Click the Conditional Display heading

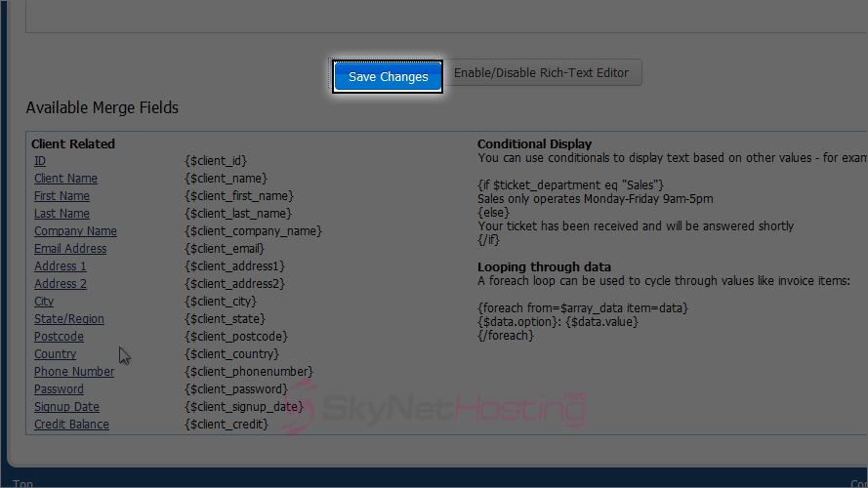(x=535, y=143)
